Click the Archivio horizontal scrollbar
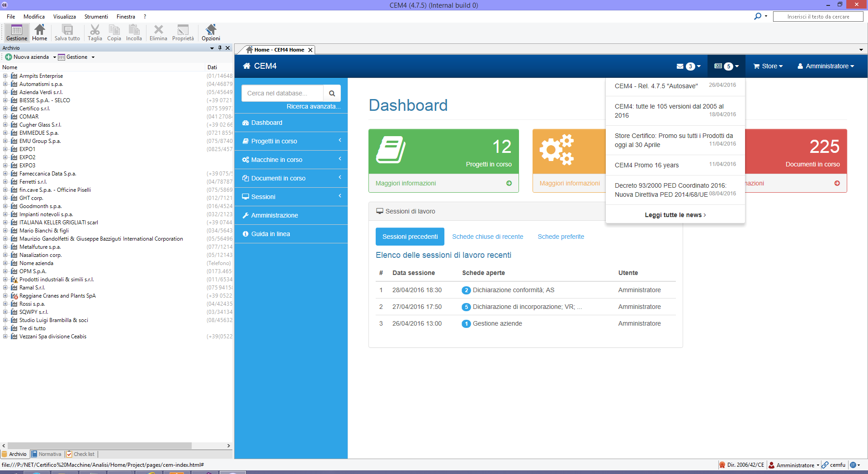Screen dimensions: 868x474 [x=99, y=446]
